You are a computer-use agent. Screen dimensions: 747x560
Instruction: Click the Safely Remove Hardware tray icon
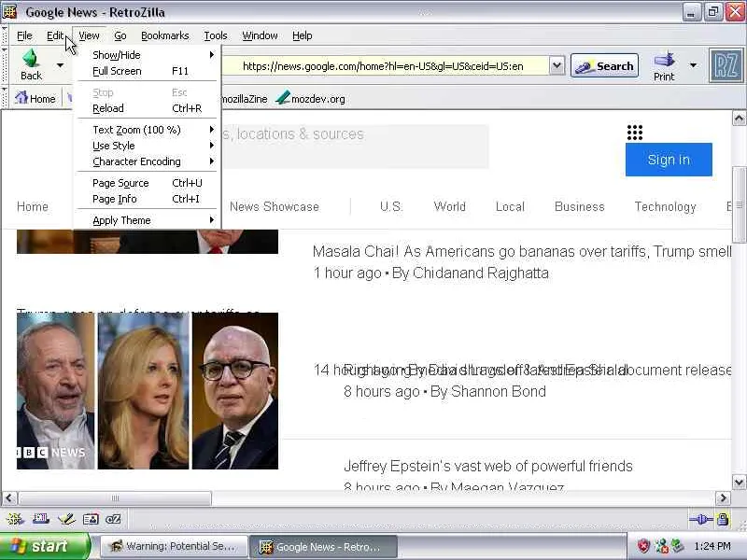pyautogui.click(x=676, y=546)
